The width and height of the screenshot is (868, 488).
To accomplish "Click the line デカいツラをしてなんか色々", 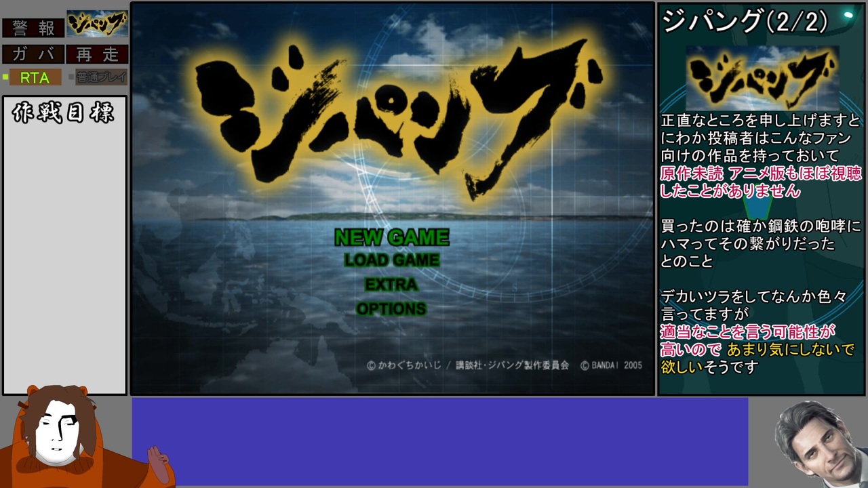I will (754, 297).
